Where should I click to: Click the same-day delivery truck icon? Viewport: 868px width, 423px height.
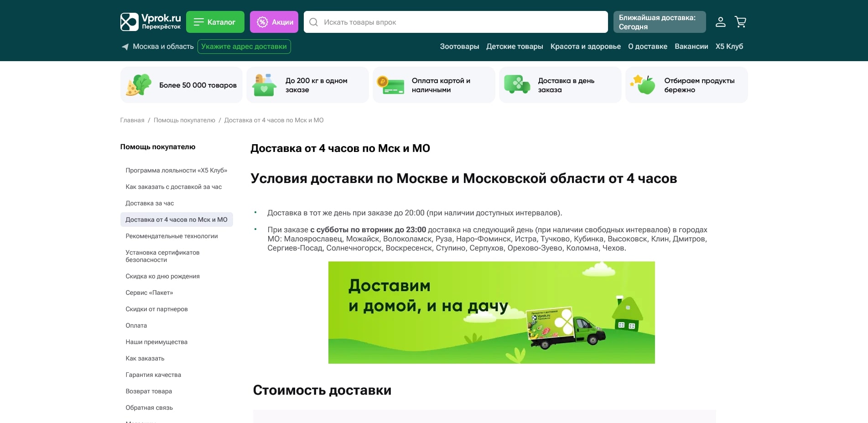click(517, 84)
